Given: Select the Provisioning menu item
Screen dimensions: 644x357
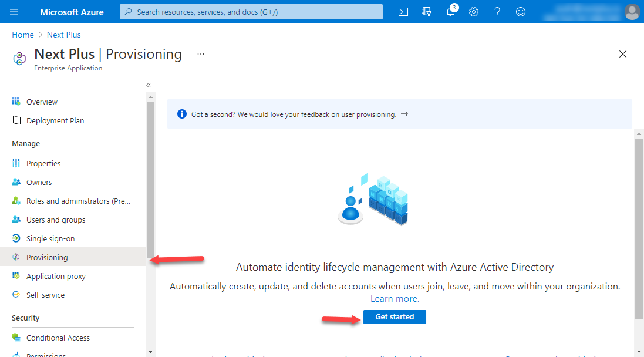Looking at the screenshot, I should point(73,257).
